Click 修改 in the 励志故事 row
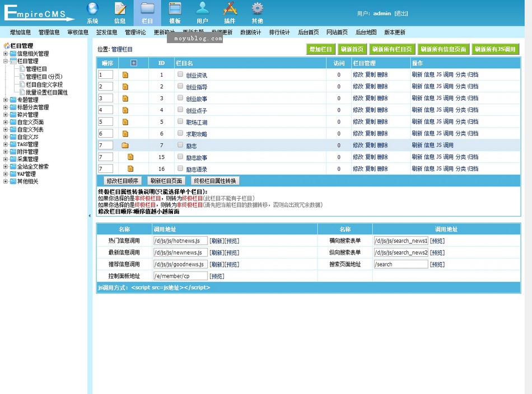This screenshot has height=394, width=532. point(358,157)
